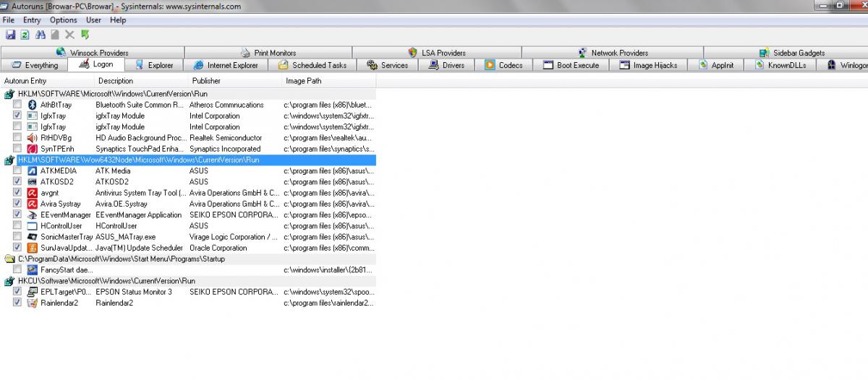868x380 pixels.
Task: Click the Avira Systray entry icon
Action: pos(32,204)
